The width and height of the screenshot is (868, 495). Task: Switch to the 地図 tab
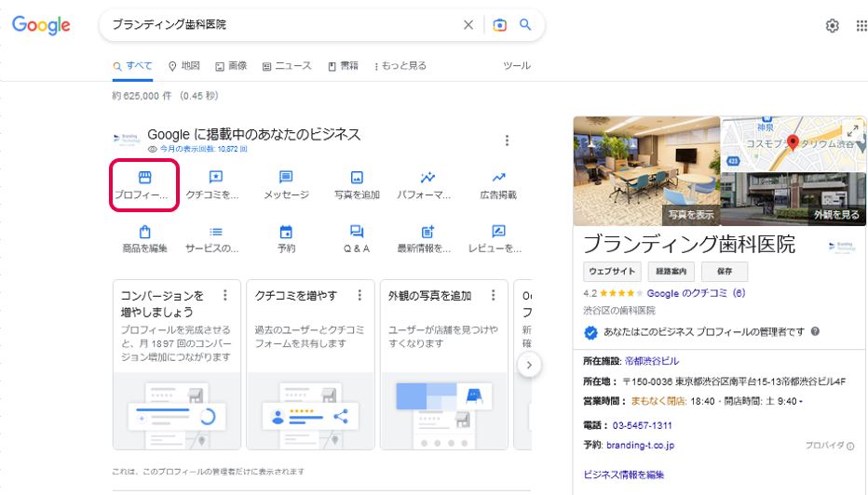[184, 66]
